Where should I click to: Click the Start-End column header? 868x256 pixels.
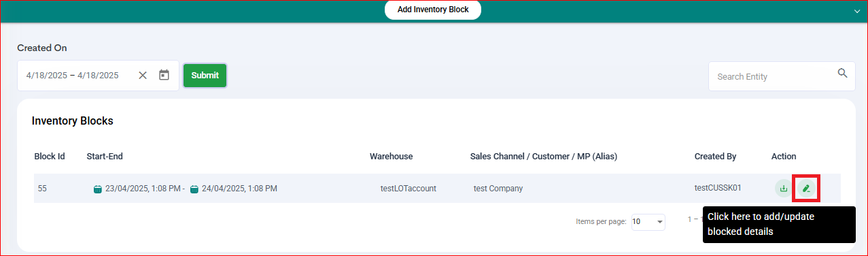[x=105, y=157]
